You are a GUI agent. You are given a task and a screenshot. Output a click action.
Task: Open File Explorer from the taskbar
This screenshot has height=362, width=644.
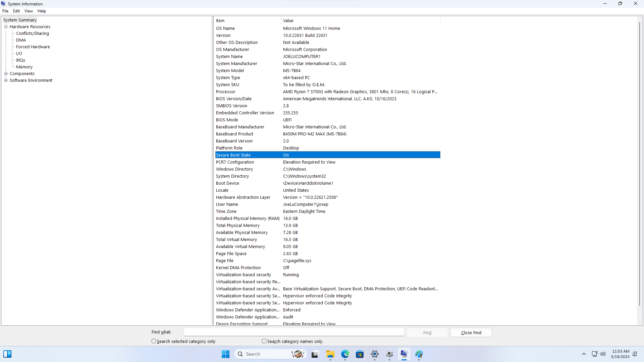click(x=330, y=354)
